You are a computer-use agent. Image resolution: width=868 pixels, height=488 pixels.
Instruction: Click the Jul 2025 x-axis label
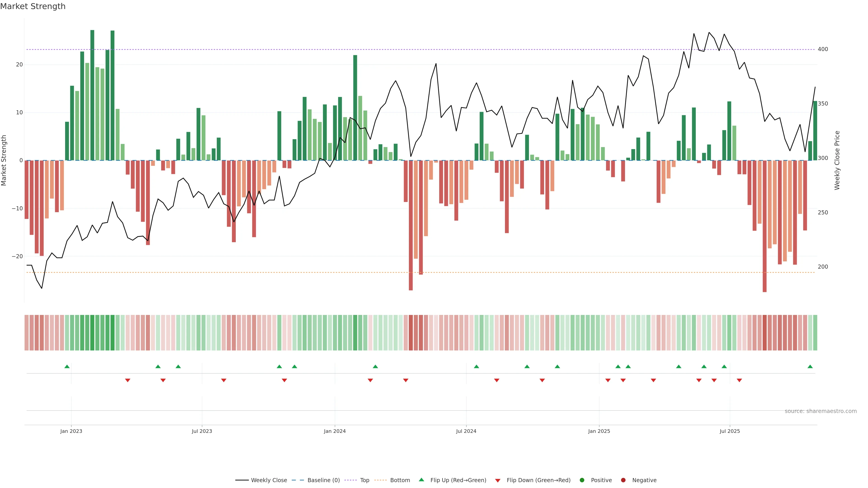coord(729,431)
